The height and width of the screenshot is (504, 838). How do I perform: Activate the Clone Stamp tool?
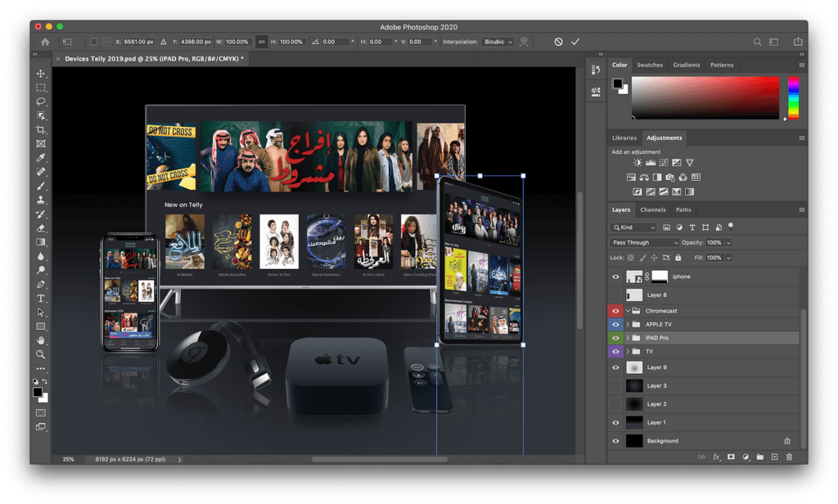[x=41, y=200]
